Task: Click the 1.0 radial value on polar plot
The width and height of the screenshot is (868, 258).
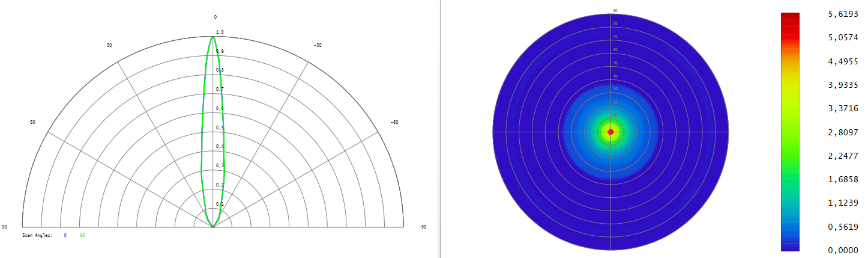Action: pyautogui.click(x=220, y=32)
